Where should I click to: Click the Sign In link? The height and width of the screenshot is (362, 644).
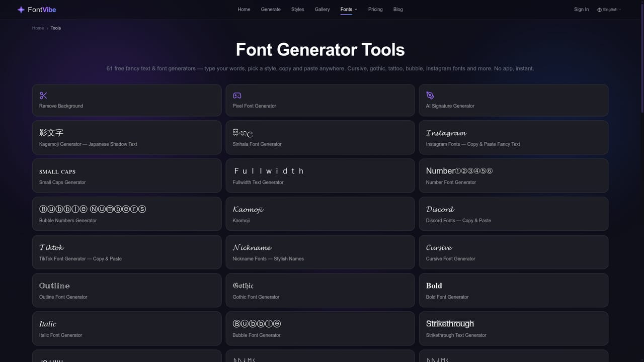(581, 10)
